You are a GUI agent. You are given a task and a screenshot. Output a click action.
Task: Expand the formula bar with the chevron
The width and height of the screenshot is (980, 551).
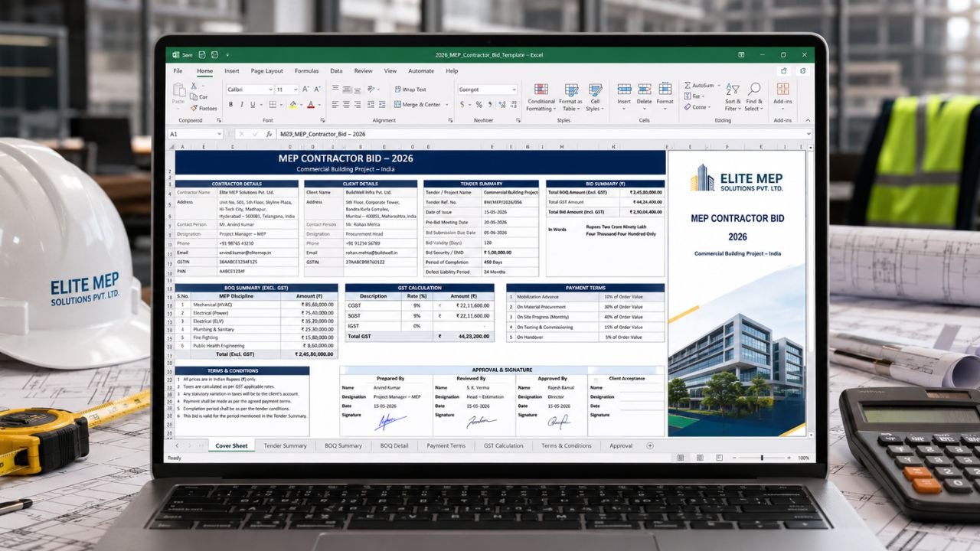tap(808, 134)
